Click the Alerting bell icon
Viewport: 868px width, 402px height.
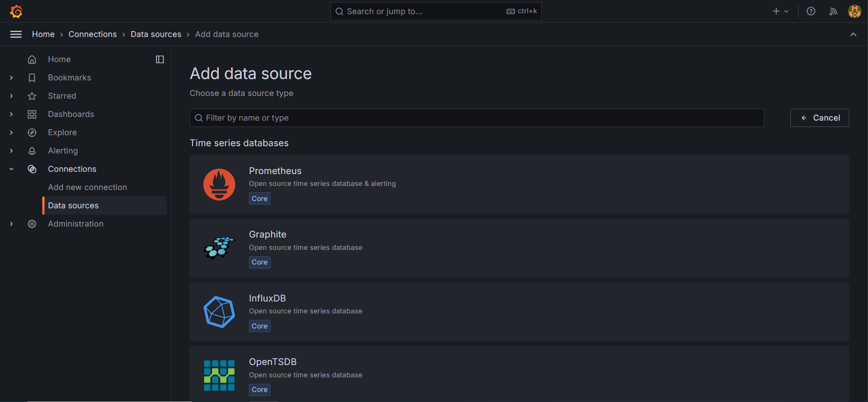(x=32, y=151)
